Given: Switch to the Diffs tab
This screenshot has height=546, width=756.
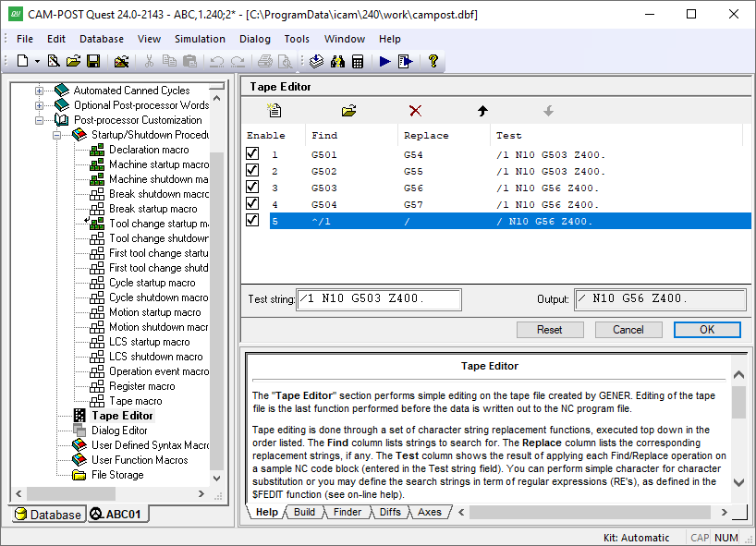Looking at the screenshot, I should click(x=390, y=512).
